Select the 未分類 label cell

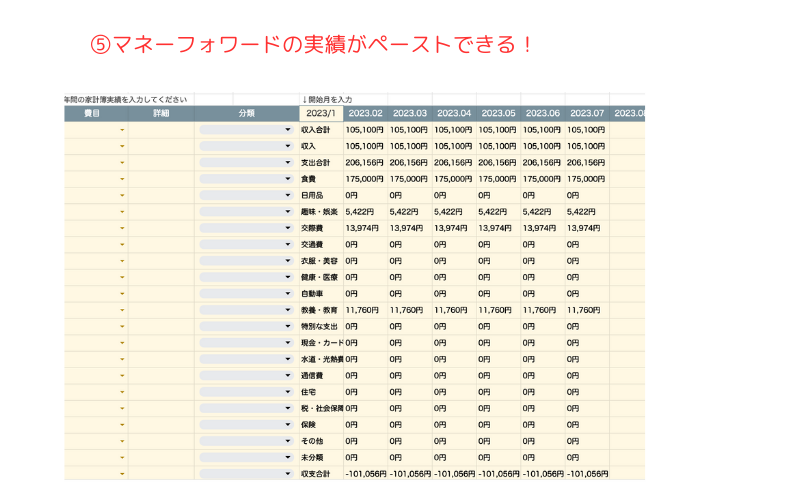[x=321, y=457]
